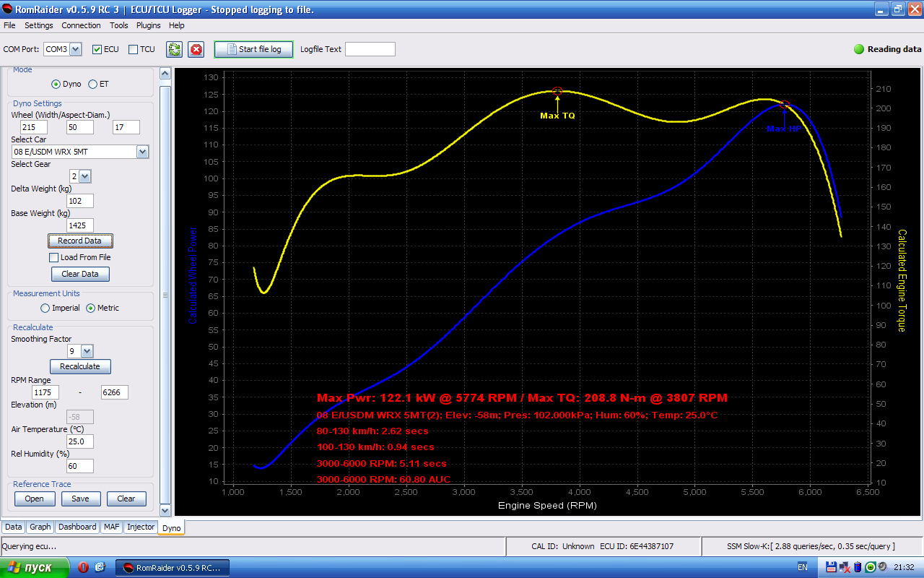Open the floppy disk tray icon
Viewport: 924px width, 578px height.
pos(831,567)
